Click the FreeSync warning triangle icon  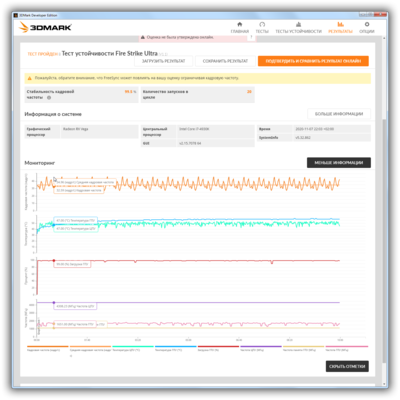coord(30,78)
